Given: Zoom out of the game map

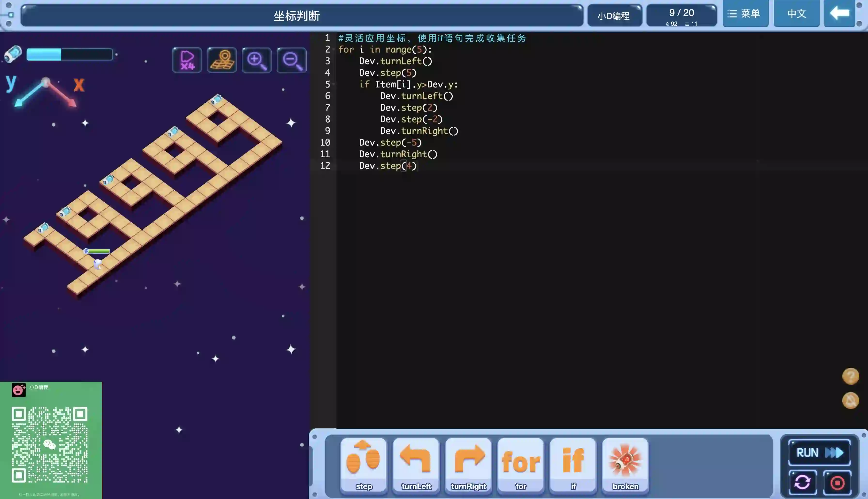Looking at the screenshot, I should (292, 60).
